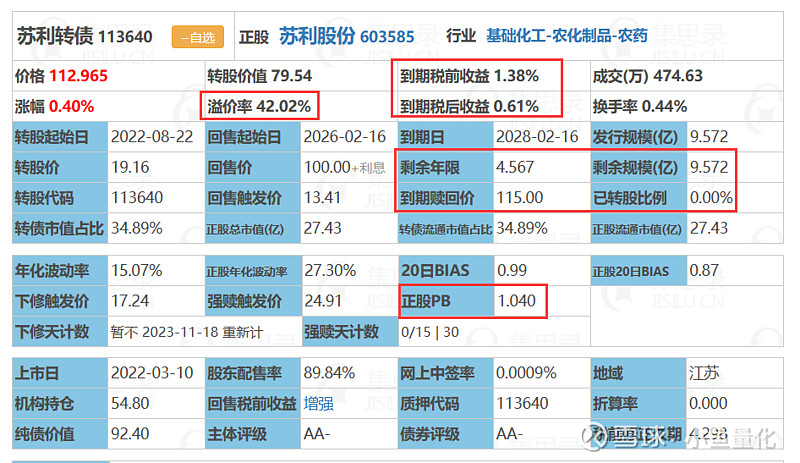Screen dimensions: 800x463
Task: Click the 强赎天计数 value 0/15 | 30
Action: (x=430, y=332)
